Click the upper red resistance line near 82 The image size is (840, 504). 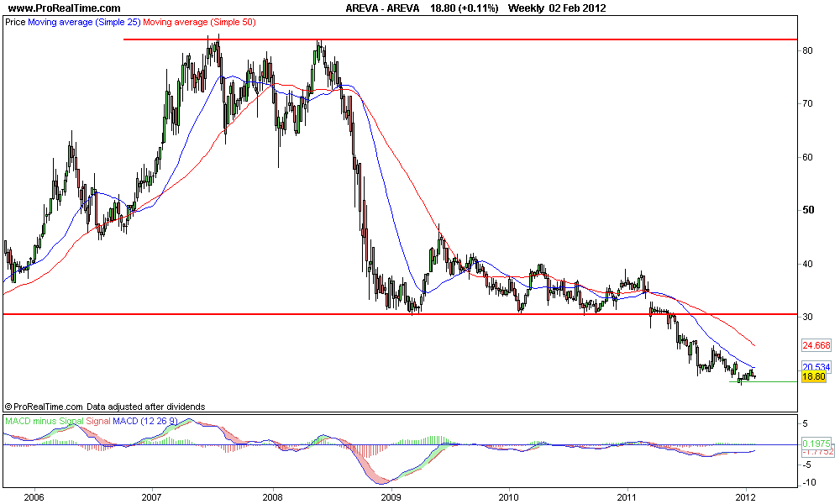[460, 39]
